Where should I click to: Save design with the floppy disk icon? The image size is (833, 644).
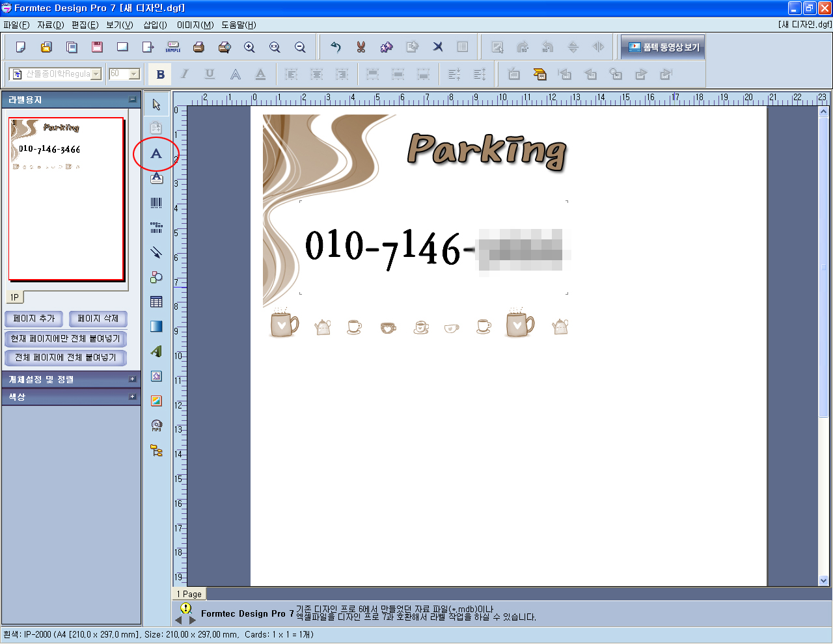pyautogui.click(x=97, y=47)
